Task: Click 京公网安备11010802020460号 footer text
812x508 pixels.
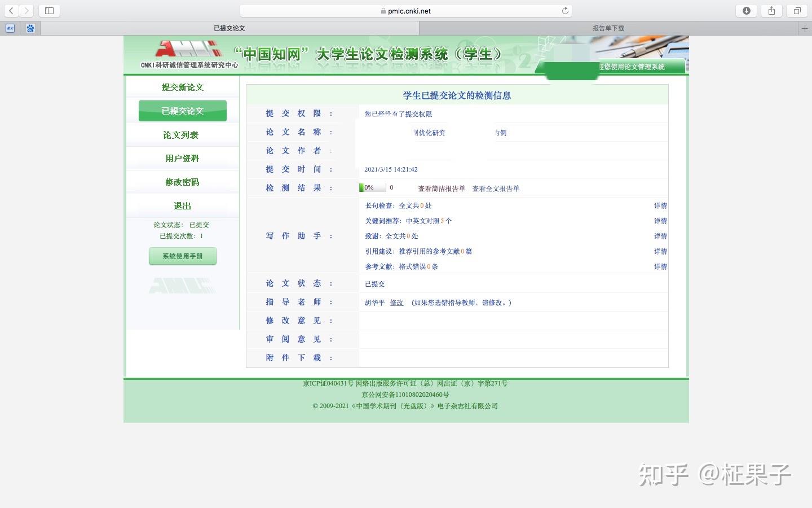Action: (405, 395)
